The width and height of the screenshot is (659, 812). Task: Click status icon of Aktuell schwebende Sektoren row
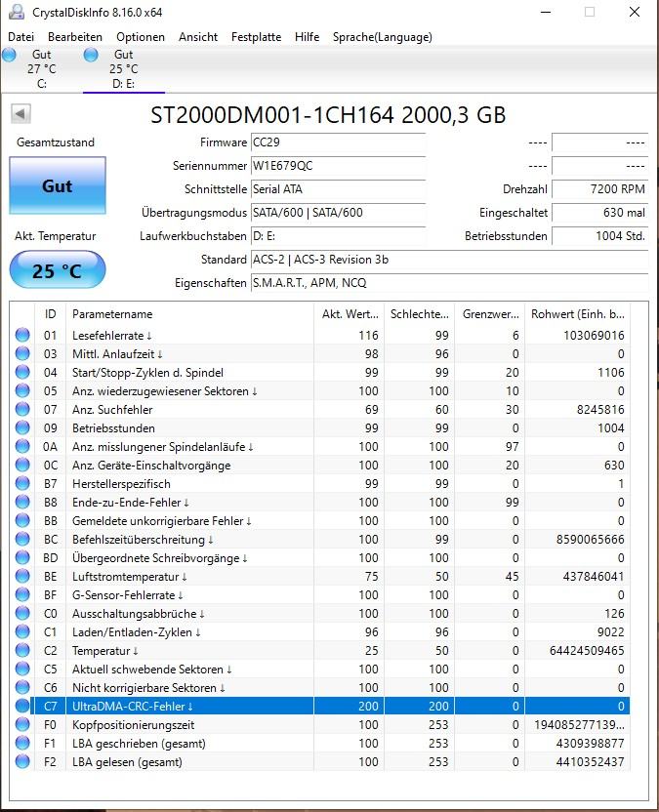(x=22, y=670)
